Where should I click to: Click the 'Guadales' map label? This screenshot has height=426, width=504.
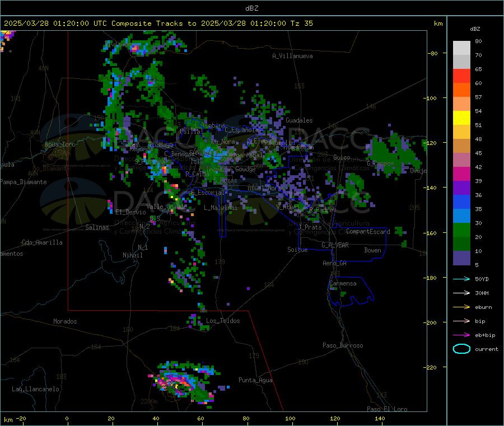pyautogui.click(x=299, y=120)
